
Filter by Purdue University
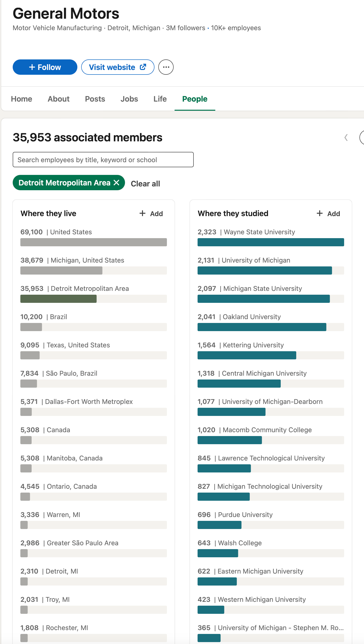click(271, 520)
